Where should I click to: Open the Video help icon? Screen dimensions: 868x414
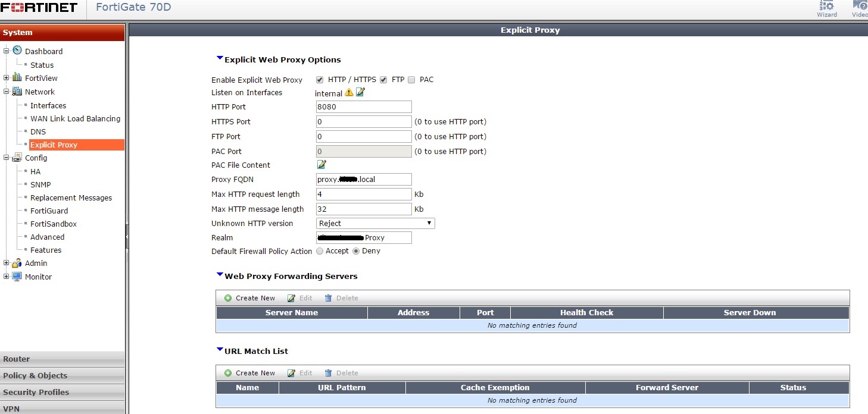click(860, 9)
